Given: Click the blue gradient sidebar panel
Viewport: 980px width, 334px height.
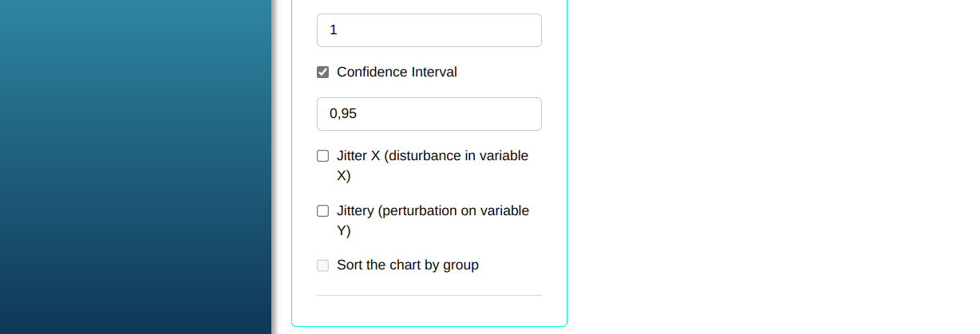Looking at the screenshot, I should [x=136, y=167].
